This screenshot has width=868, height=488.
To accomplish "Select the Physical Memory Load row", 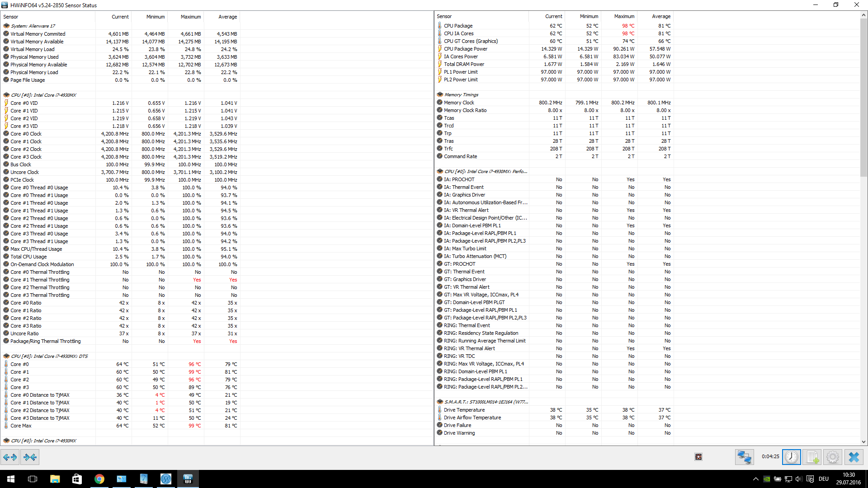I will pyautogui.click(x=120, y=72).
